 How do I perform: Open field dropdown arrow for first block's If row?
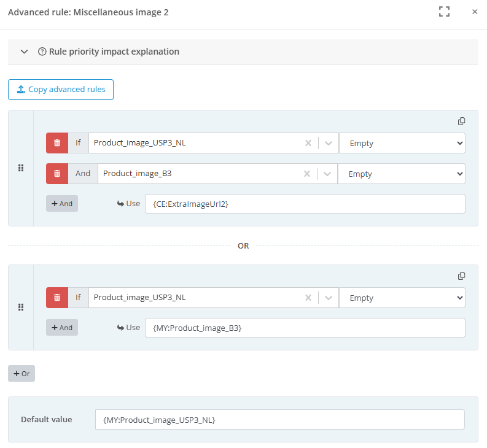point(329,143)
